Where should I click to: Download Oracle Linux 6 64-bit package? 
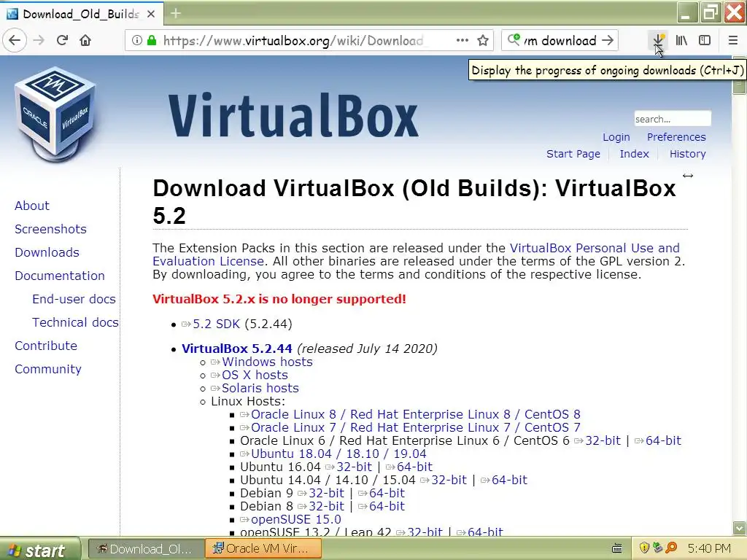(663, 440)
